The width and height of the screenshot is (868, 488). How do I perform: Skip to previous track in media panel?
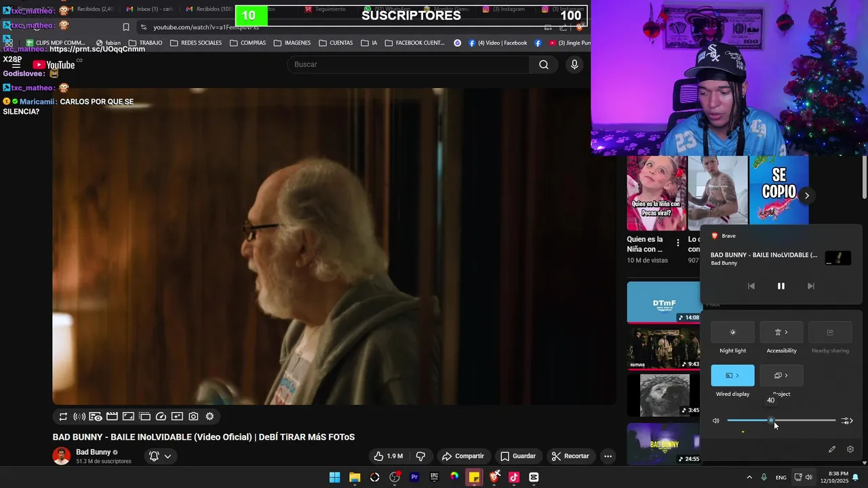point(751,286)
